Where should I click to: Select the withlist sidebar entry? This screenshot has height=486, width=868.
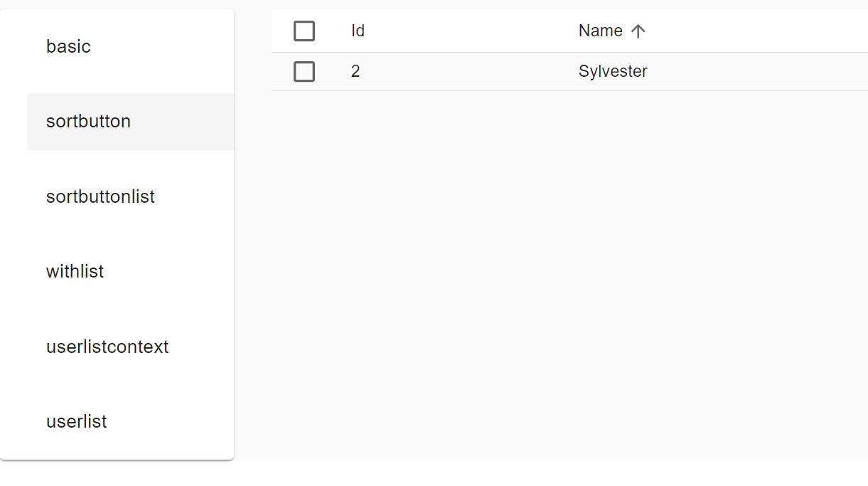pyautogui.click(x=75, y=271)
